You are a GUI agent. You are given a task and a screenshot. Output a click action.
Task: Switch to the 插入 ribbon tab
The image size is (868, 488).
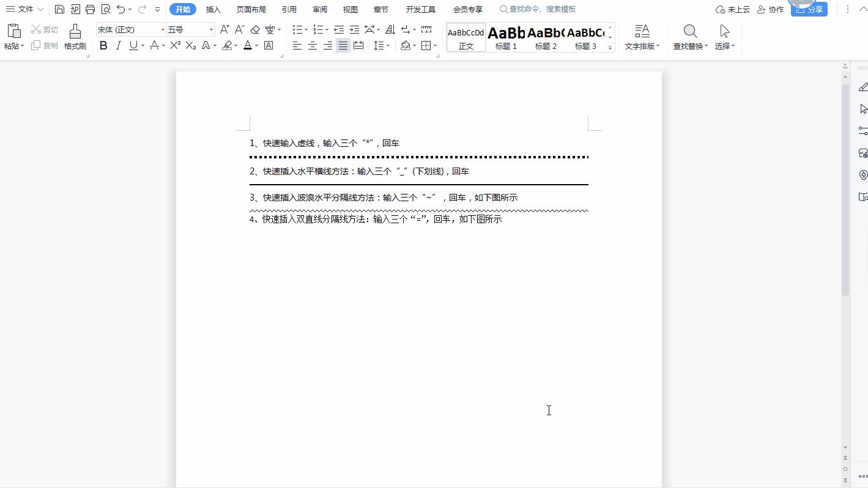click(x=213, y=9)
